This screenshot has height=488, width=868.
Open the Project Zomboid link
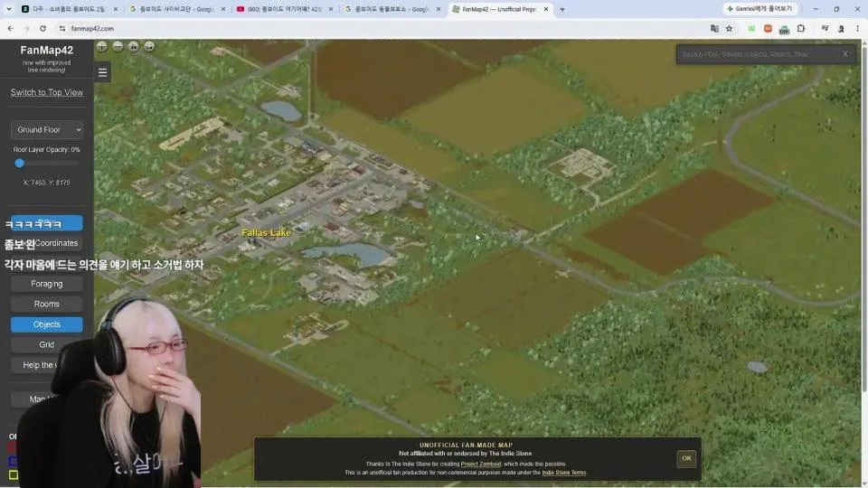(480, 465)
